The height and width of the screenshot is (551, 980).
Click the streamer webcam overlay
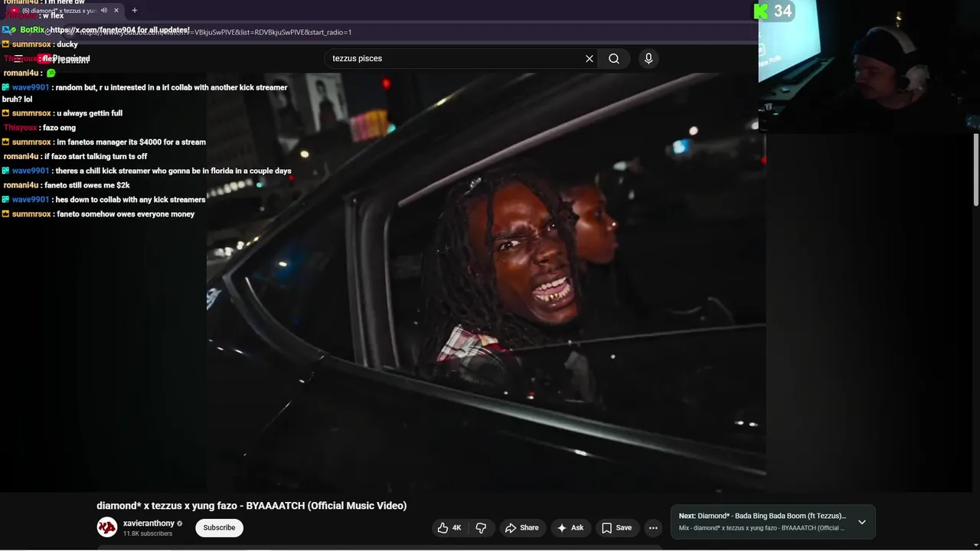coord(869,67)
